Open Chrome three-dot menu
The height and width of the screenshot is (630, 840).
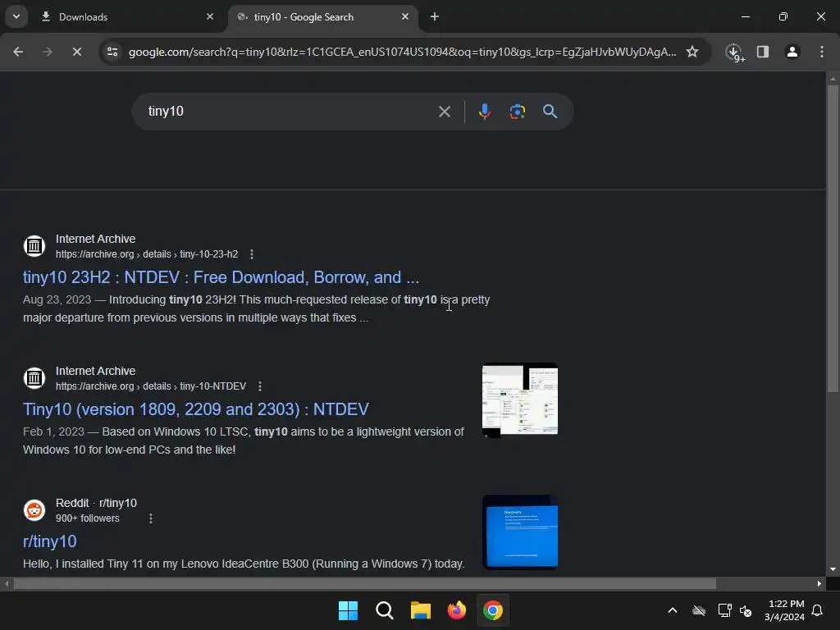click(822, 52)
